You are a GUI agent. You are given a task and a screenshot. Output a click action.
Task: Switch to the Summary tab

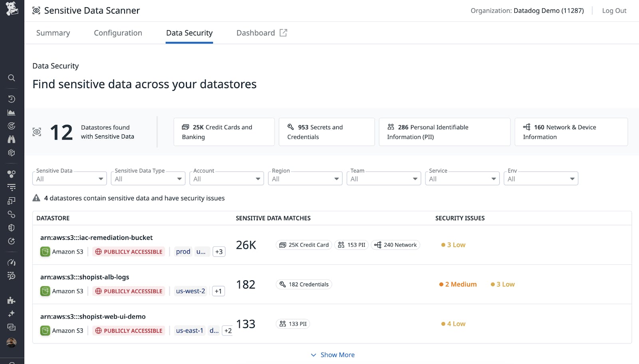tap(53, 33)
